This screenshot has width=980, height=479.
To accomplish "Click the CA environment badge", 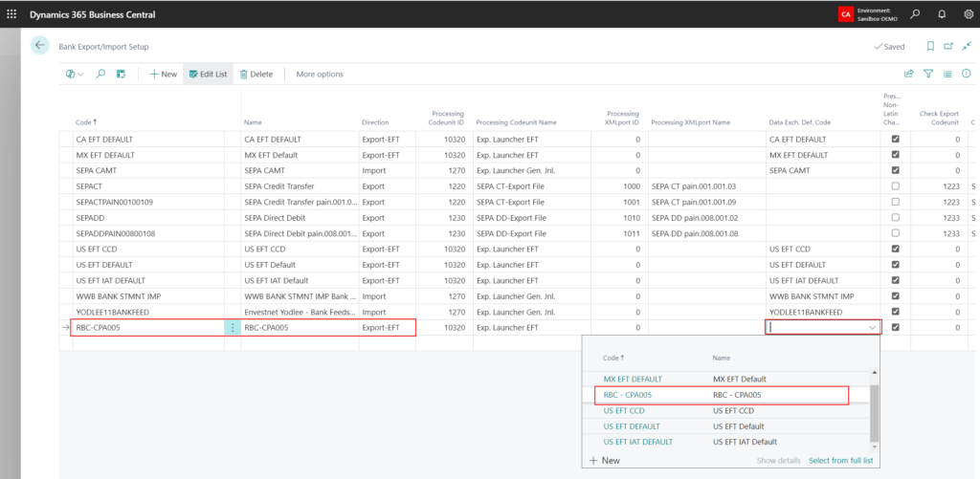I will point(846,13).
